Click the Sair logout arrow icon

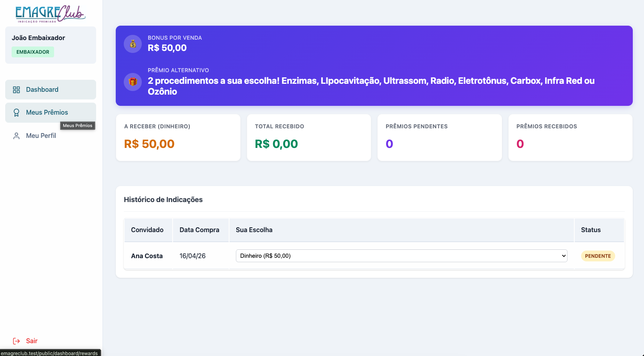pyautogui.click(x=16, y=341)
